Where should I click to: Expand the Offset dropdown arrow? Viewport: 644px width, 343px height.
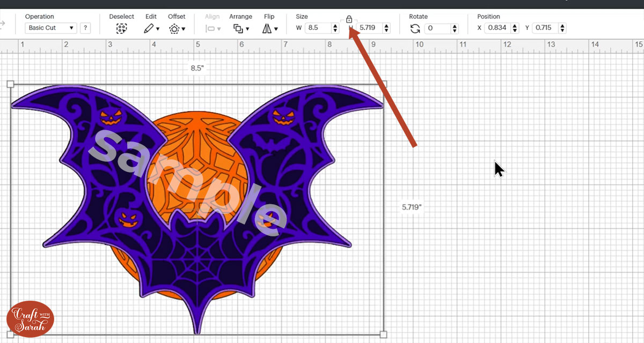coord(182,28)
